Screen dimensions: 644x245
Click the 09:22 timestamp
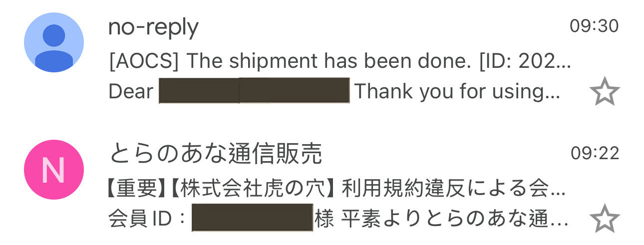(594, 154)
